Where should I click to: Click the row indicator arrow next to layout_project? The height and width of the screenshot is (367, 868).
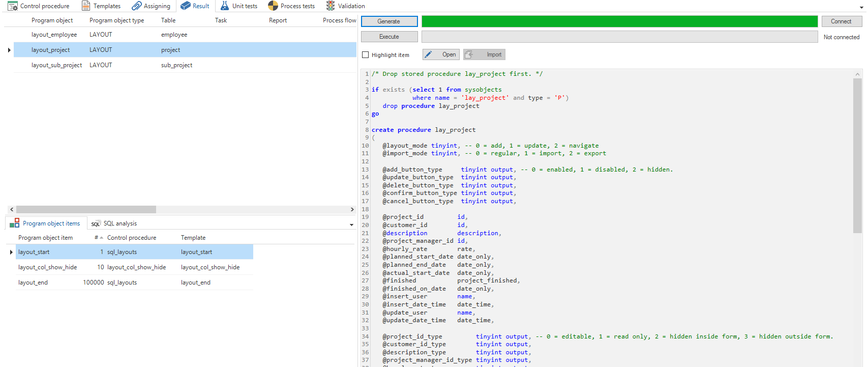tap(9, 50)
